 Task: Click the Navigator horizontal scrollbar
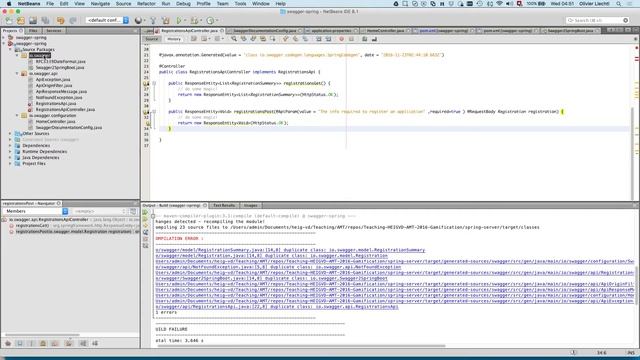coord(42,335)
